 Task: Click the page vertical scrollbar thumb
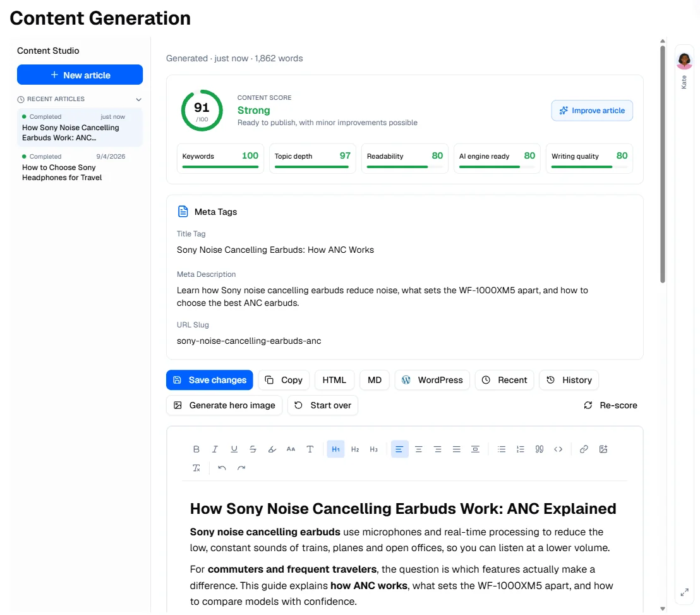(663, 164)
